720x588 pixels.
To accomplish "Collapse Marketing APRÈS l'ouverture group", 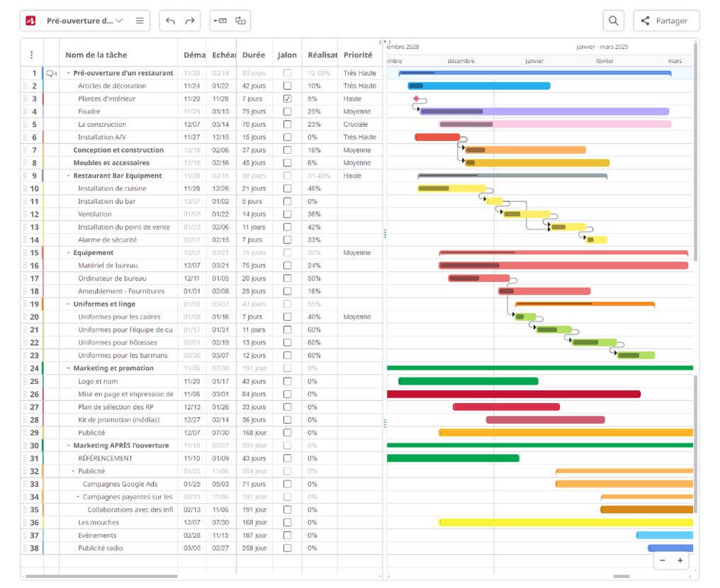I will [69, 446].
